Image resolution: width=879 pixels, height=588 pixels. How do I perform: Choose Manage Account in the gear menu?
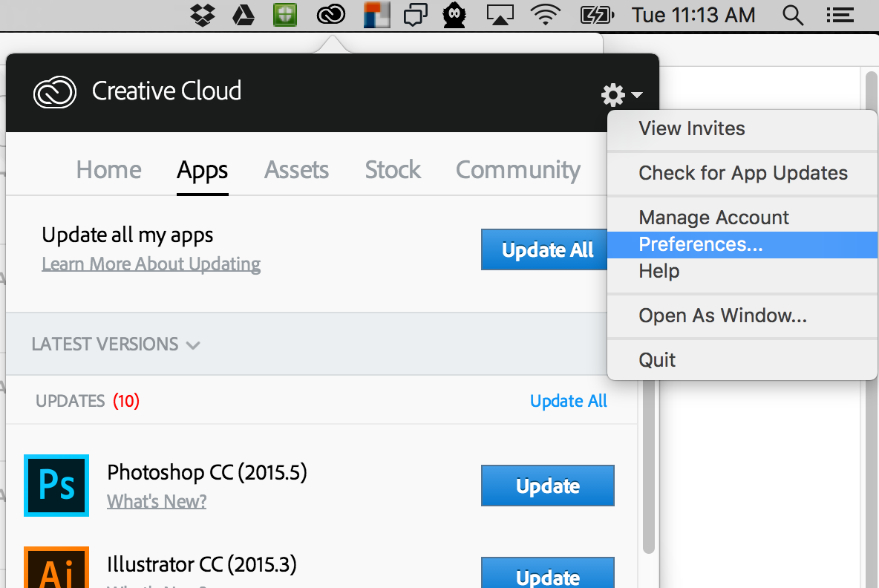[x=742, y=218]
